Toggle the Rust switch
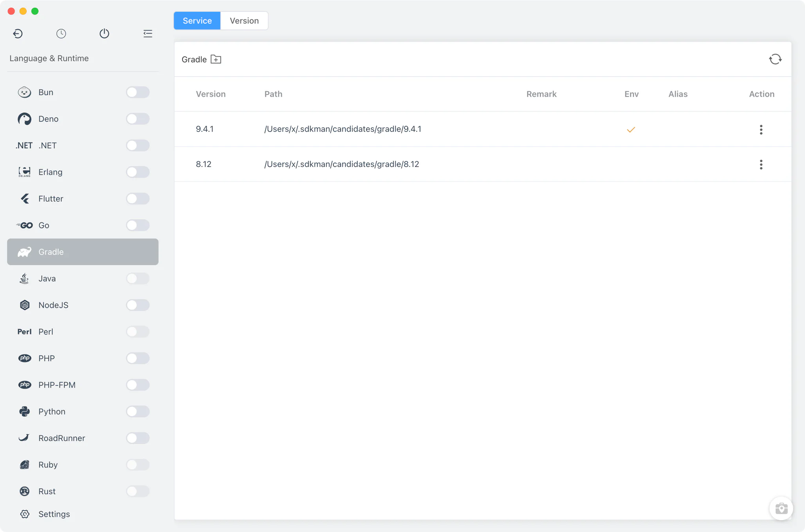Image resolution: width=805 pixels, height=532 pixels. [138, 491]
